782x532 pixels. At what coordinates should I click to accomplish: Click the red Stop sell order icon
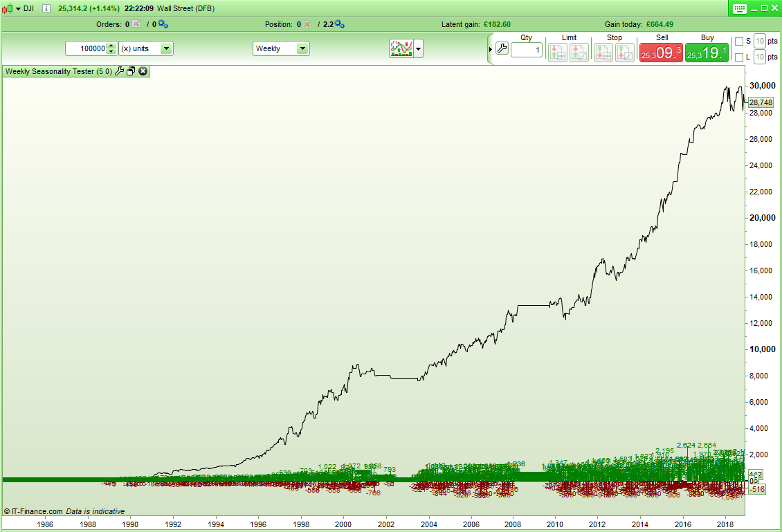coord(601,52)
